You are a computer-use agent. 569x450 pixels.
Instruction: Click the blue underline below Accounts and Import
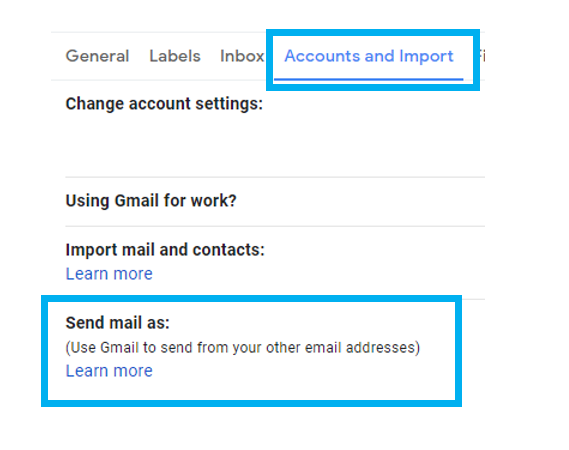[x=368, y=79]
